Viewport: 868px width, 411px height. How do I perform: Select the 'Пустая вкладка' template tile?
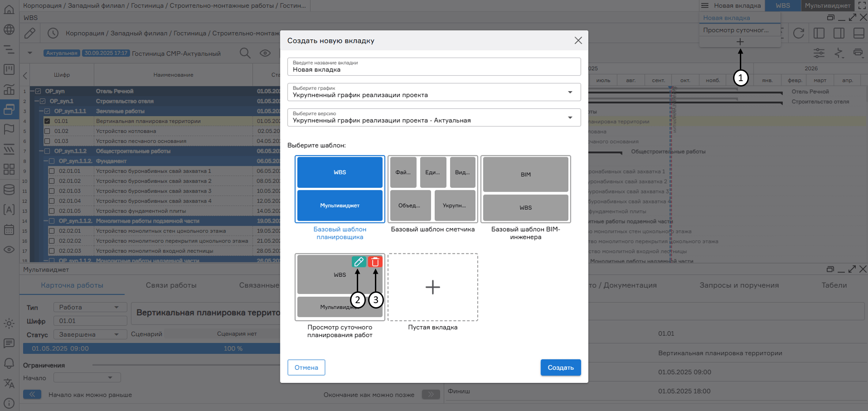click(432, 287)
